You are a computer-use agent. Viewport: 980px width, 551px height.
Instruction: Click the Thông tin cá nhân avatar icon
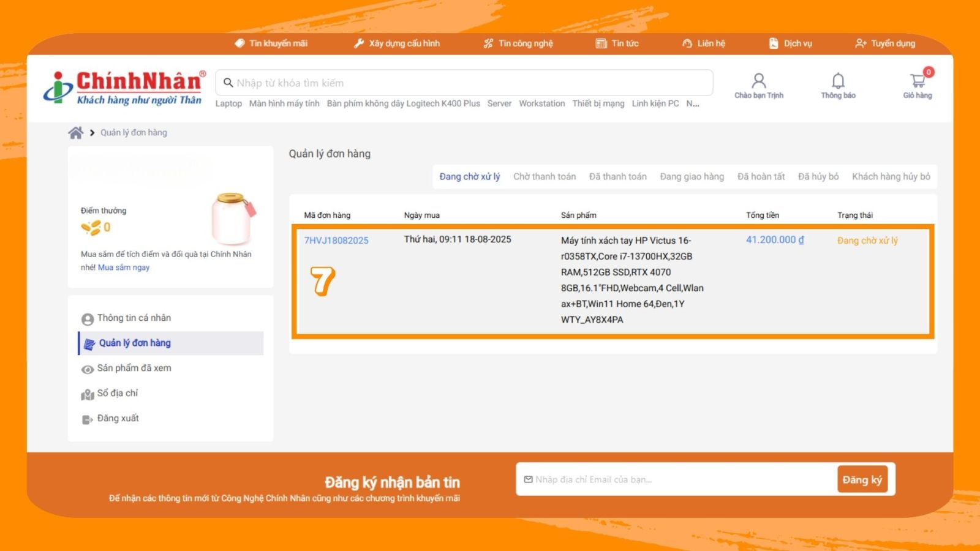(88, 319)
